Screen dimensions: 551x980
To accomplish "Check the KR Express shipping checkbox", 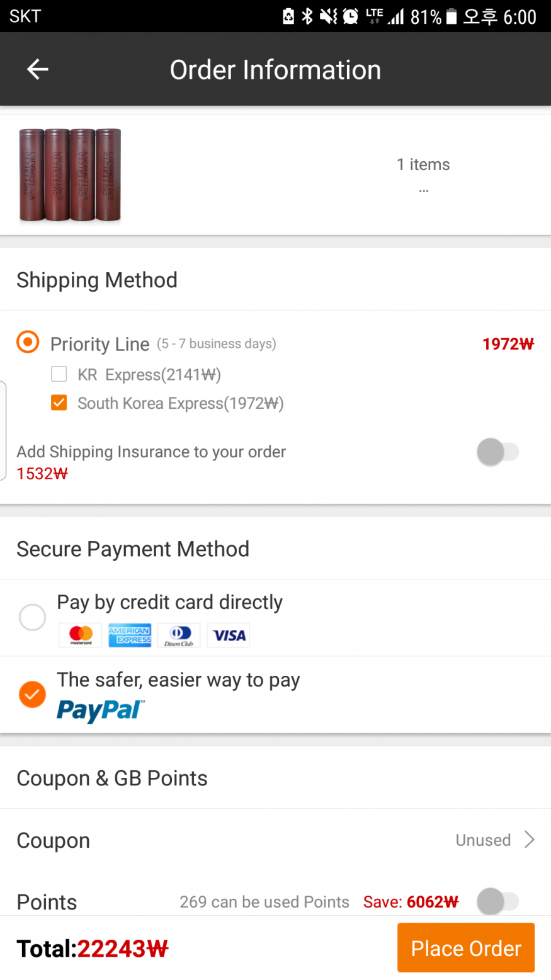I will (x=59, y=375).
